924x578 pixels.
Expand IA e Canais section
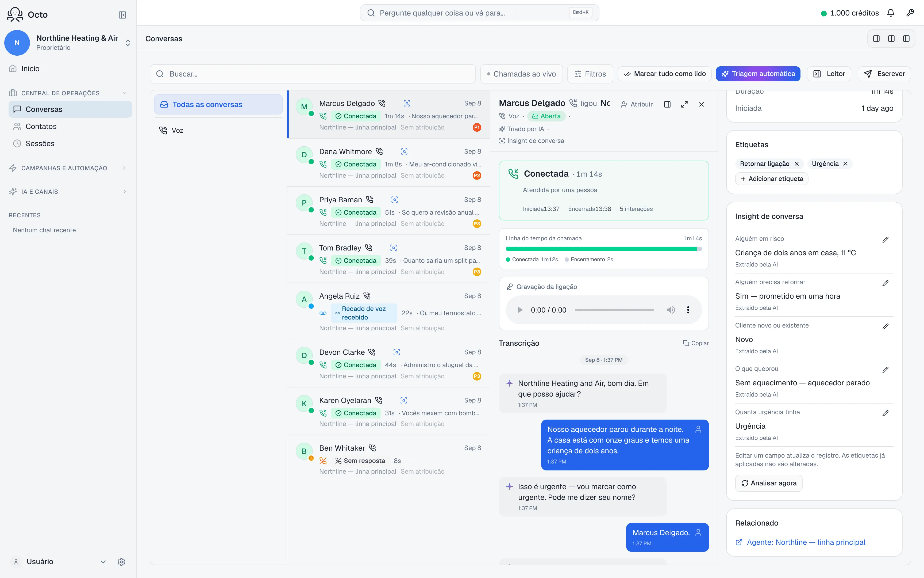click(68, 192)
